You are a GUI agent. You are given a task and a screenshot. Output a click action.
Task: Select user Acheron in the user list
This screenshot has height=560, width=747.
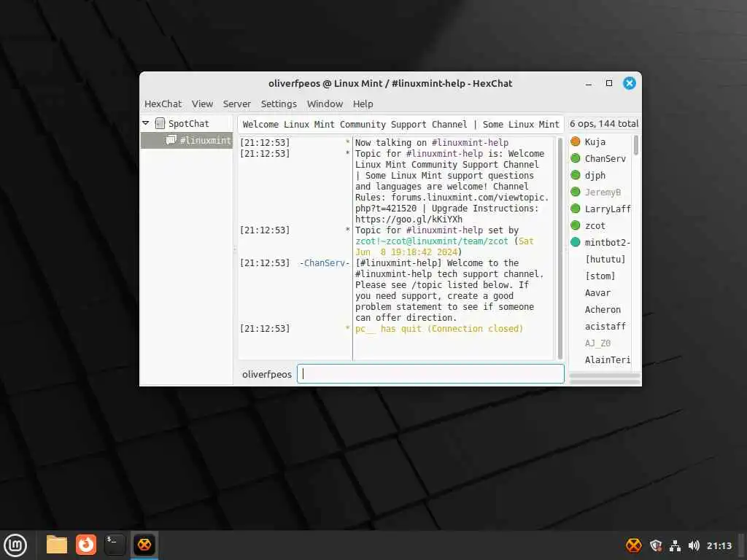click(x=603, y=309)
